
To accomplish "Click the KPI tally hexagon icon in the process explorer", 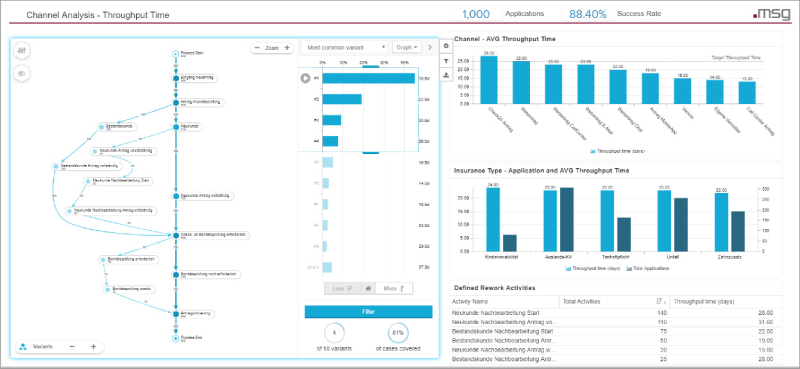I will point(22,51).
